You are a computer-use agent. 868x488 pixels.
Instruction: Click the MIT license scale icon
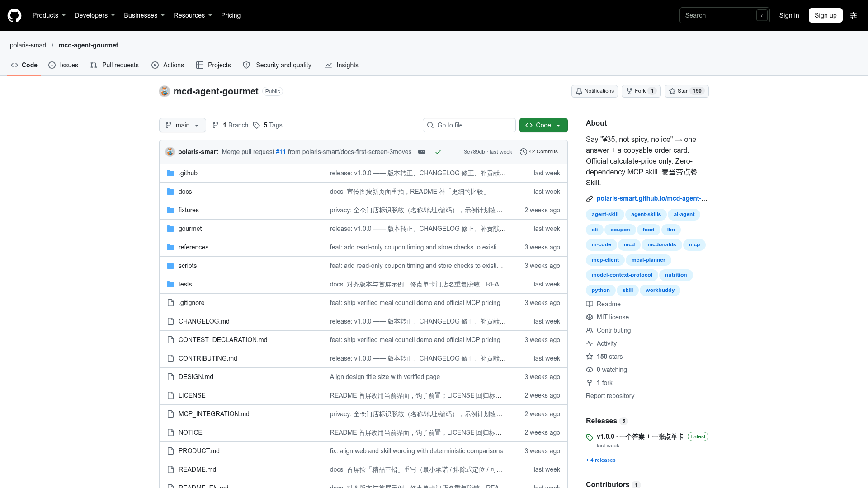pos(590,317)
